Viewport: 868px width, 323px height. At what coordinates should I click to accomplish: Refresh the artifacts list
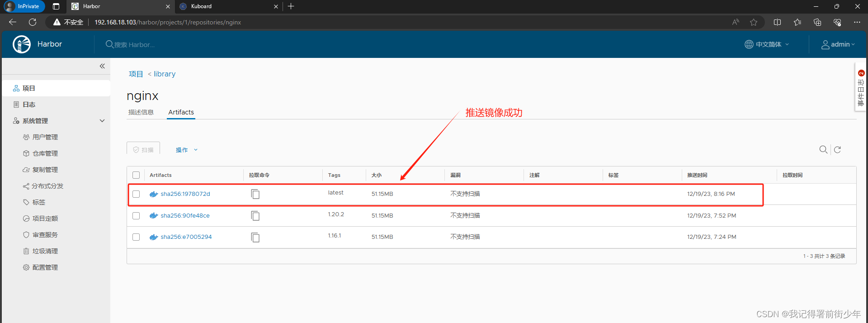coord(837,150)
